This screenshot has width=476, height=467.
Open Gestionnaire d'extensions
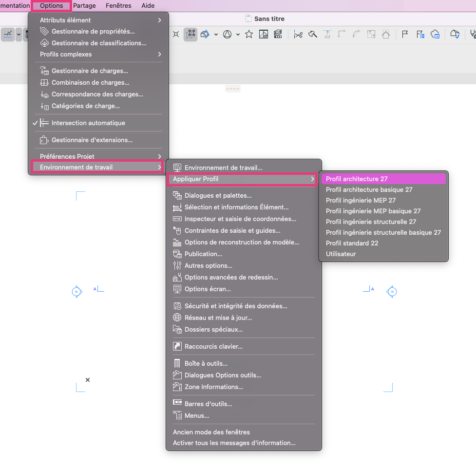tap(99, 140)
